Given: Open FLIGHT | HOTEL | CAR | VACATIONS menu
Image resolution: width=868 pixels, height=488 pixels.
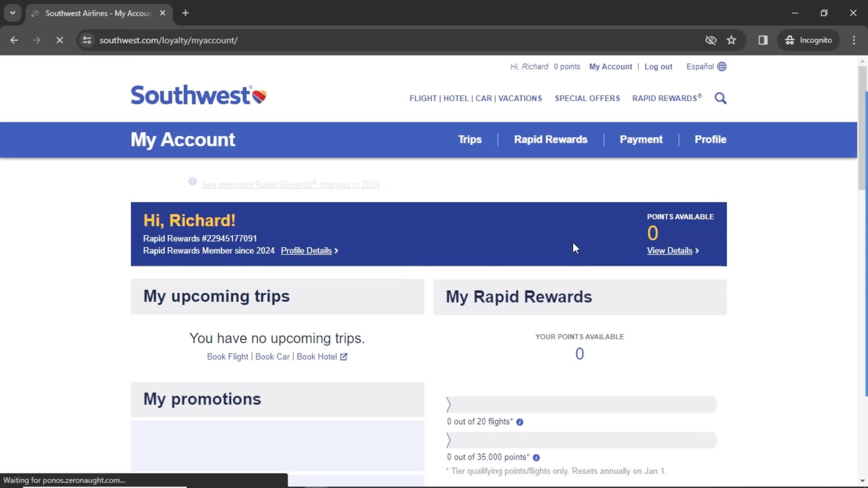Looking at the screenshot, I should (476, 99).
